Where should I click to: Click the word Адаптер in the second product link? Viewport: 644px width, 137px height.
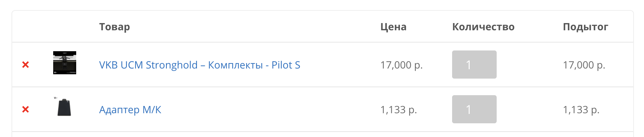[x=119, y=110]
